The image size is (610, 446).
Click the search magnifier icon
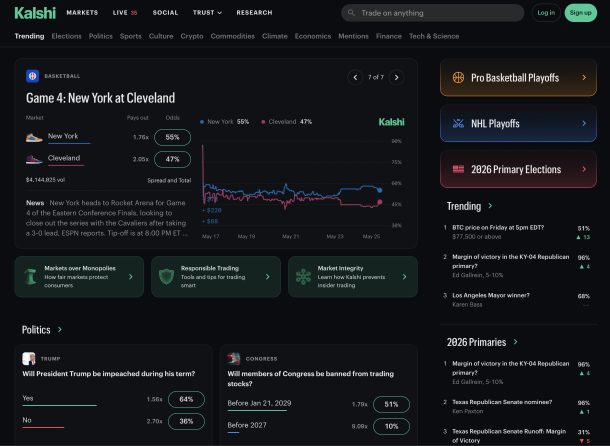click(351, 13)
